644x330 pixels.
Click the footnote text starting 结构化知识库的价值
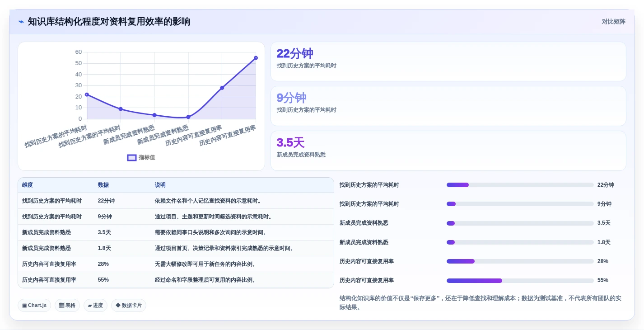[x=481, y=303]
